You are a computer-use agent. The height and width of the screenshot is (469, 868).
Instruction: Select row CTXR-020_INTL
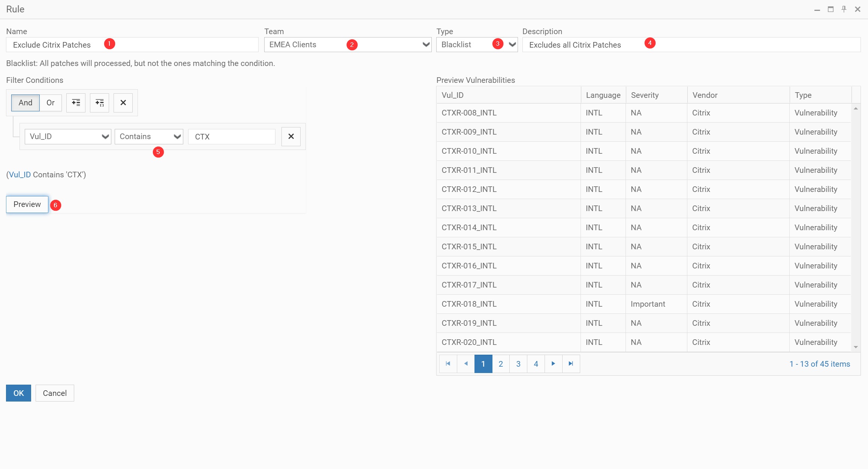pyautogui.click(x=644, y=342)
